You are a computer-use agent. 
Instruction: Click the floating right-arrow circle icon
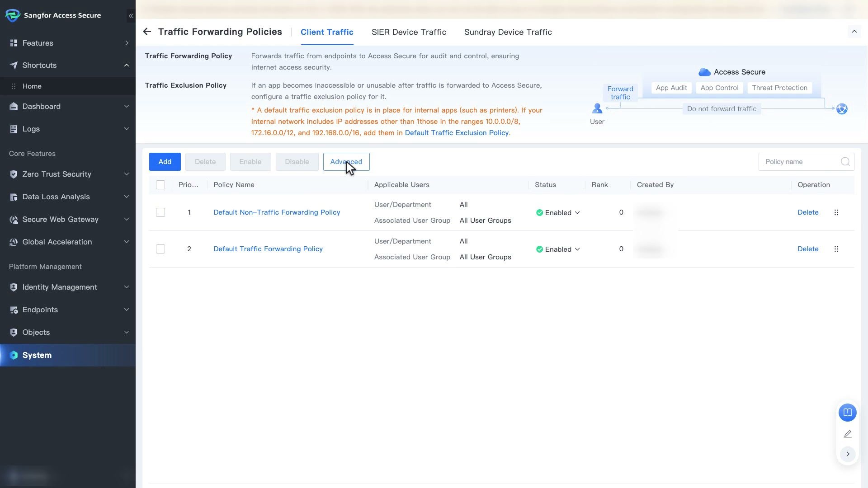[848, 454]
